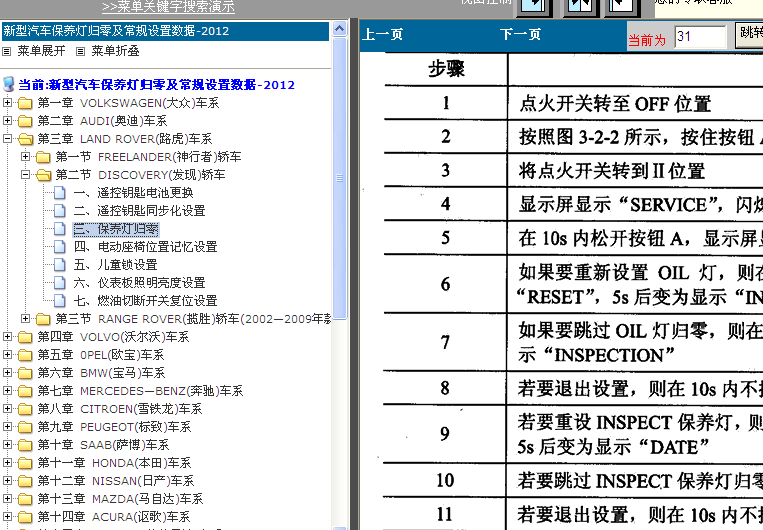
Task: Click the page icon beside 保养灯归零
Action: pyautogui.click(x=60, y=229)
